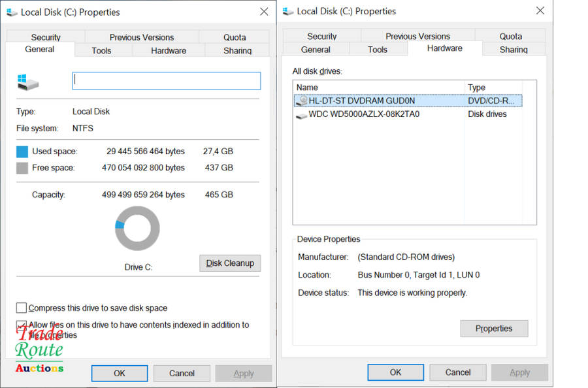The image size is (588, 388).
Task: Switch to Previous Versions tab in right dialog
Action: (417, 37)
